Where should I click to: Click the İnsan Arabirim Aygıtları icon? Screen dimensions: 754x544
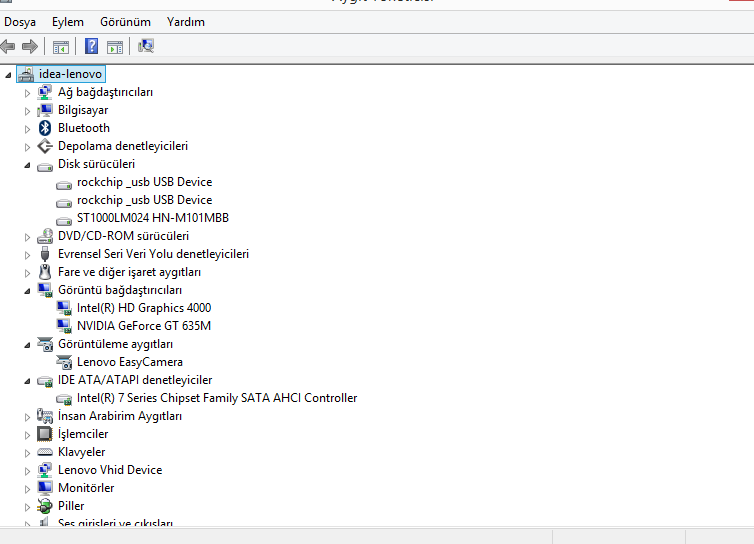[x=45, y=416]
